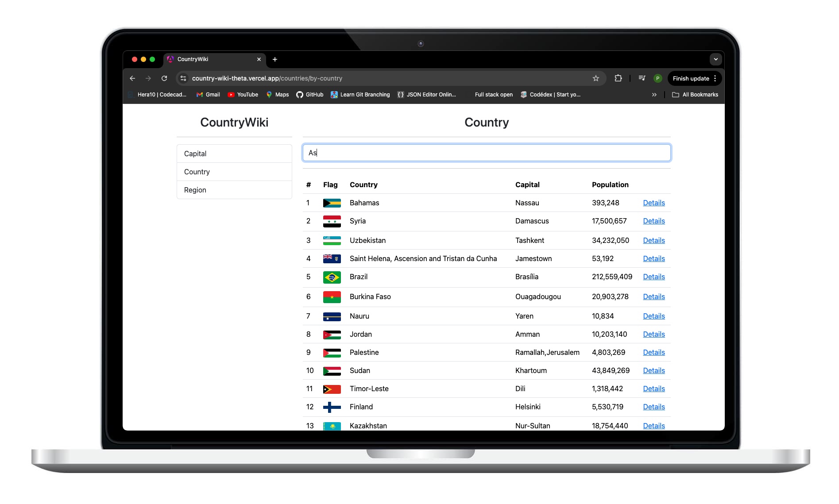Click the country name 'Uzbekistan'
The width and height of the screenshot is (839, 504).
[367, 240]
